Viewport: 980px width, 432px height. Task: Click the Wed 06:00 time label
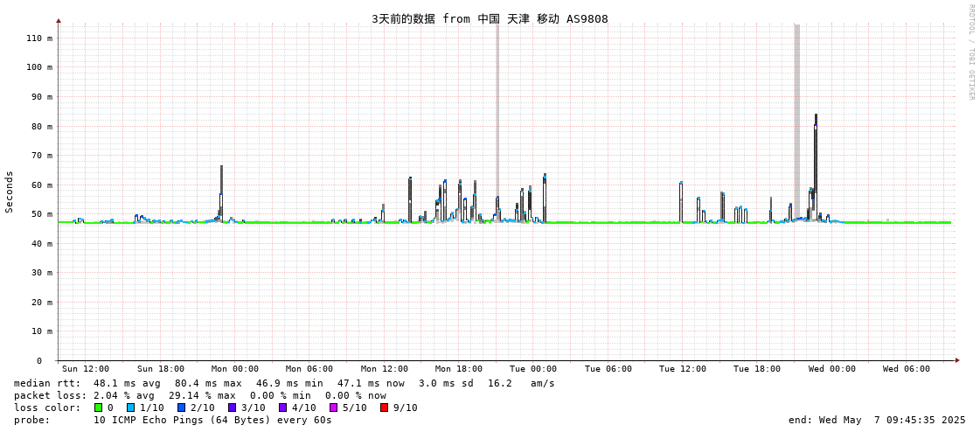pos(907,370)
